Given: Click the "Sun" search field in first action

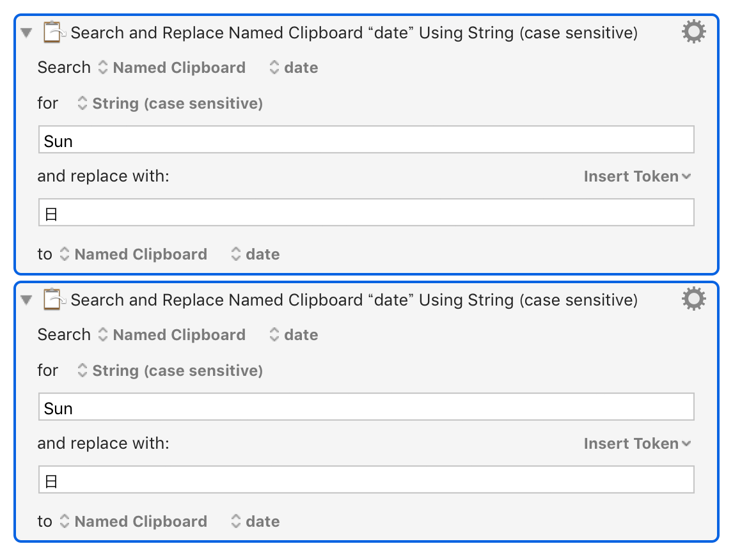Looking at the screenshot, I should [x=366, y=139].
